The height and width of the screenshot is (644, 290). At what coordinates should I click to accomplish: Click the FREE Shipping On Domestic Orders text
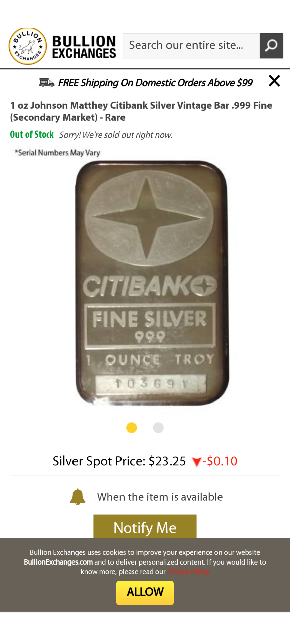pos(155,83)
